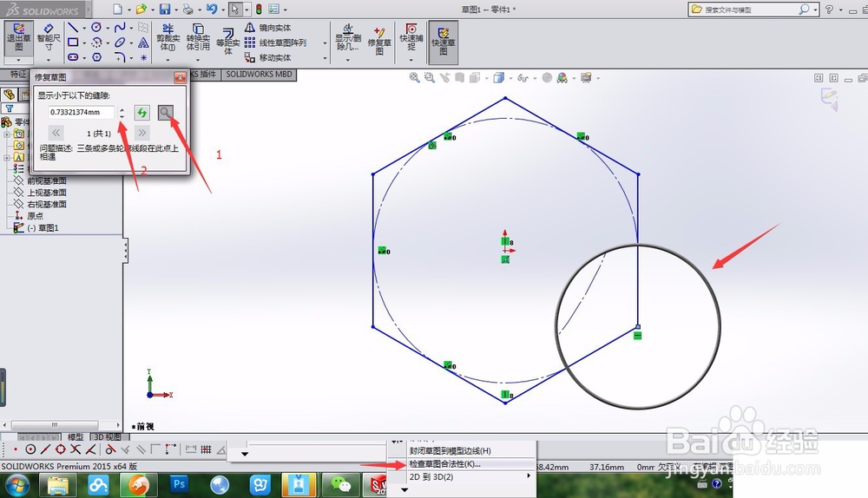
Task: Click Mirror Entities (镜向实体)
Action: (268, 27)
